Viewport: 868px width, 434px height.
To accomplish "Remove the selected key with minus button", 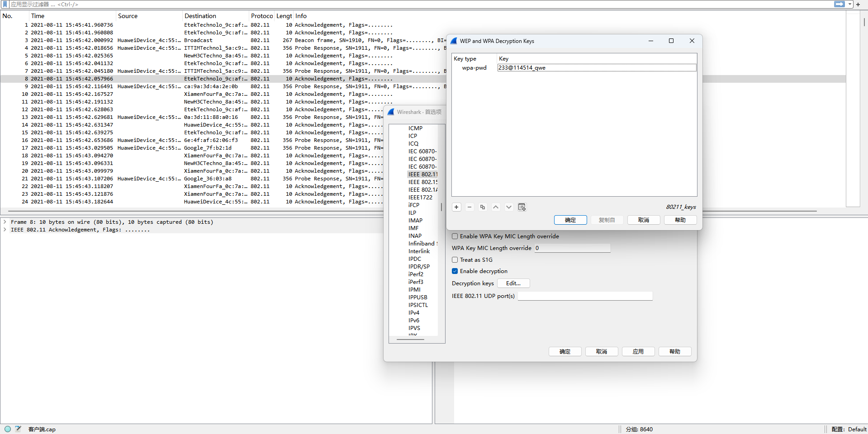I will 470,207.
